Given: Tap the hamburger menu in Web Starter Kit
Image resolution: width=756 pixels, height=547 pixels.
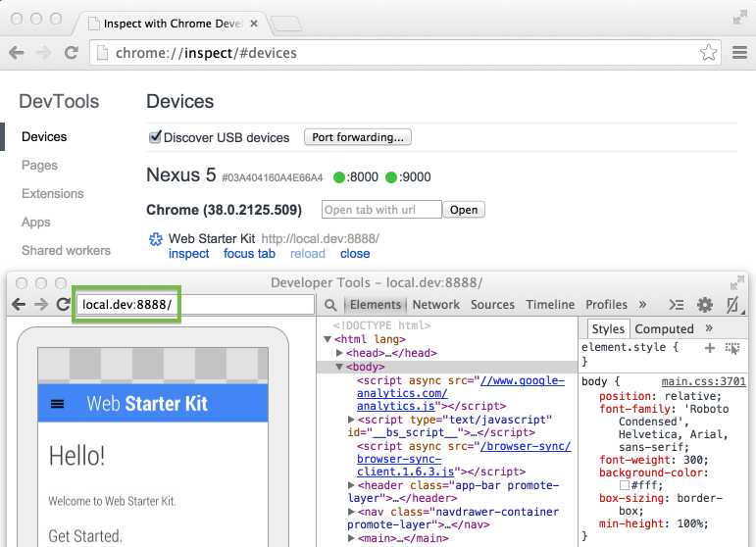Looking at the screenshot, I should tap(58, 404).
